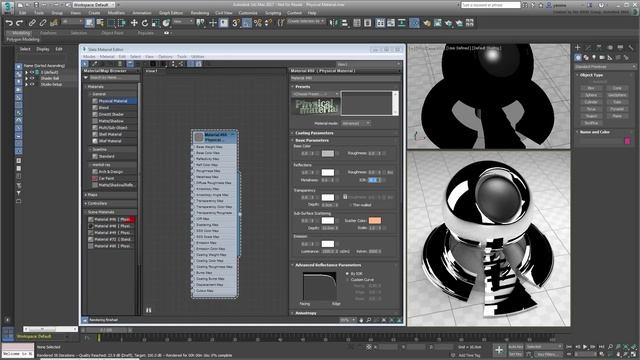Click the Sphere button under Object Type
The image size is (640, 360).
tap(591, 95)
